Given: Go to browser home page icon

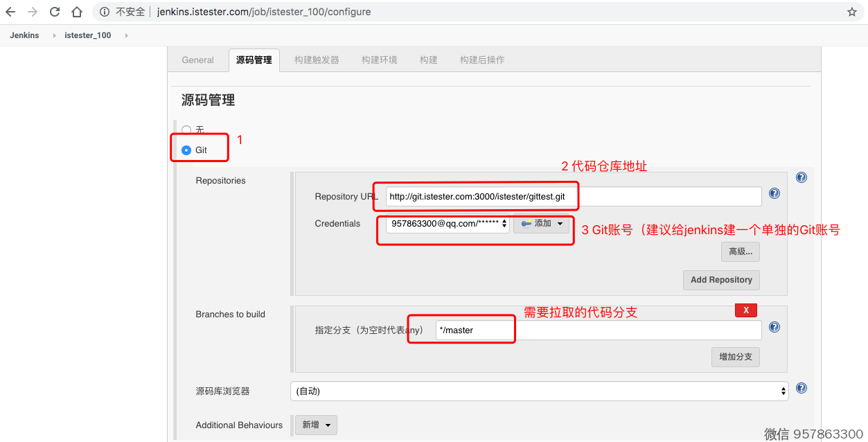Looking at the screenshot, I should point(77,12).
